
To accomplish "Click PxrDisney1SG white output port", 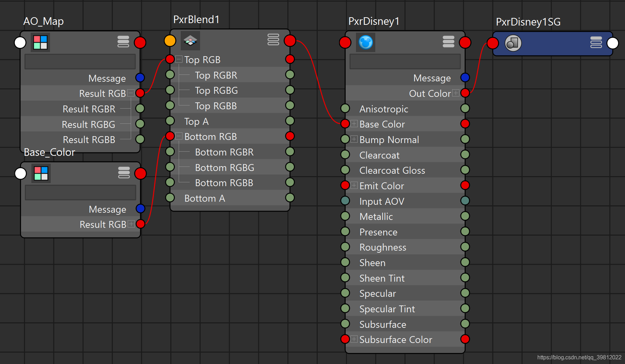I will coord(613,43).
